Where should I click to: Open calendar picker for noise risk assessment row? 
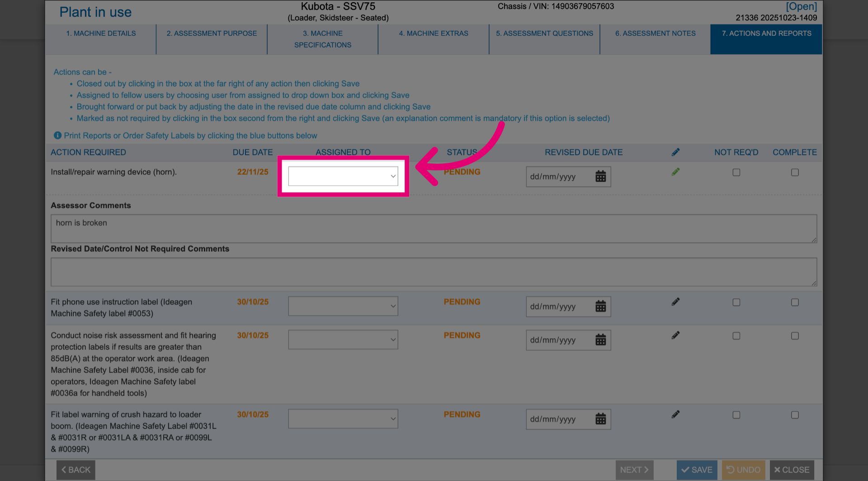(x=600, y=340)
